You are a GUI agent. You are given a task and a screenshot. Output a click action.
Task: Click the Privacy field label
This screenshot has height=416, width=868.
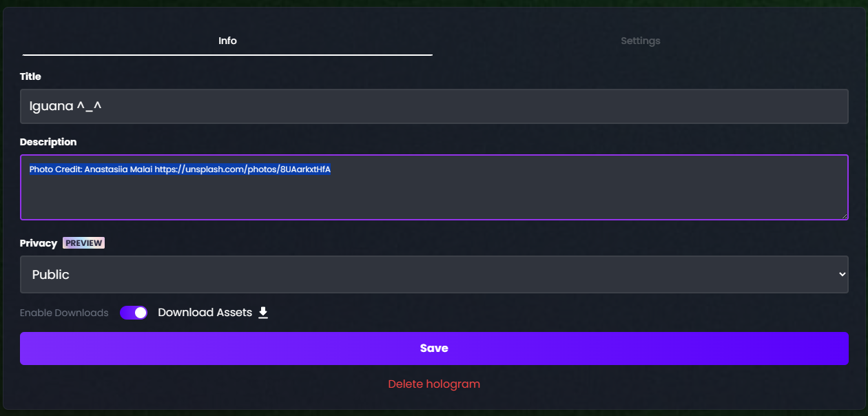click(x=38, y=243)
